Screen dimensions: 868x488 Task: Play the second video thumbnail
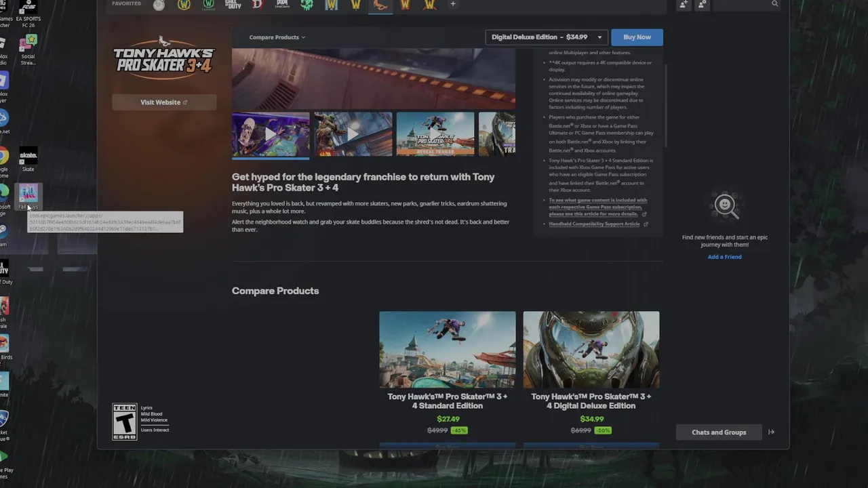point(353,134)
